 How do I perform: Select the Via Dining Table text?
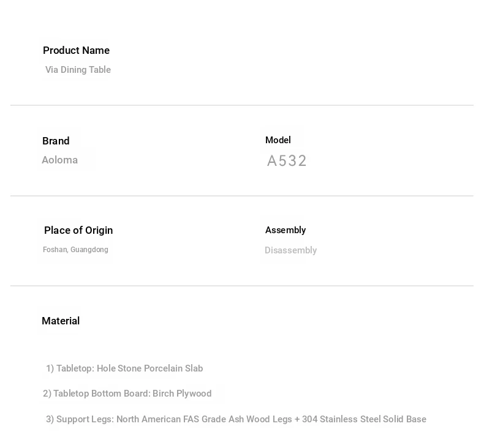(x=78, y=70)
